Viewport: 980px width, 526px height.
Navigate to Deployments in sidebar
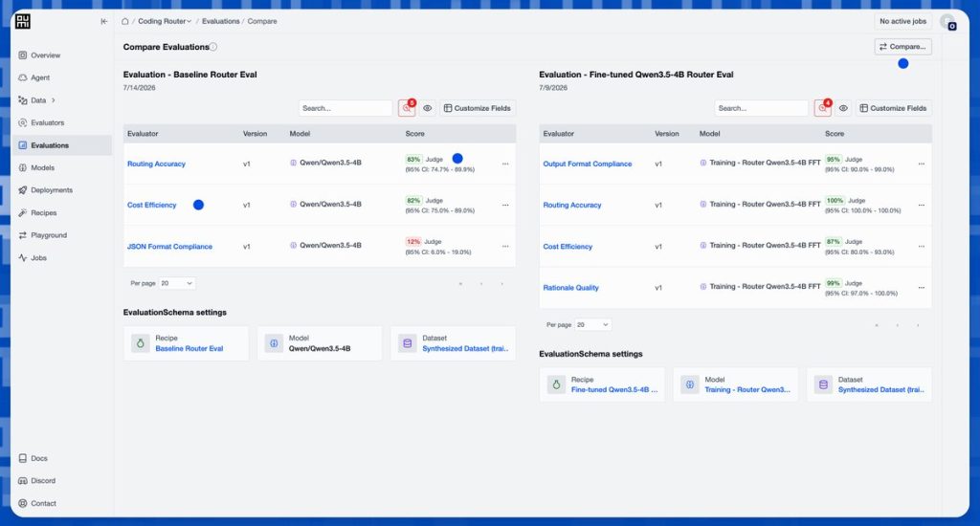(x=52, y=190)
